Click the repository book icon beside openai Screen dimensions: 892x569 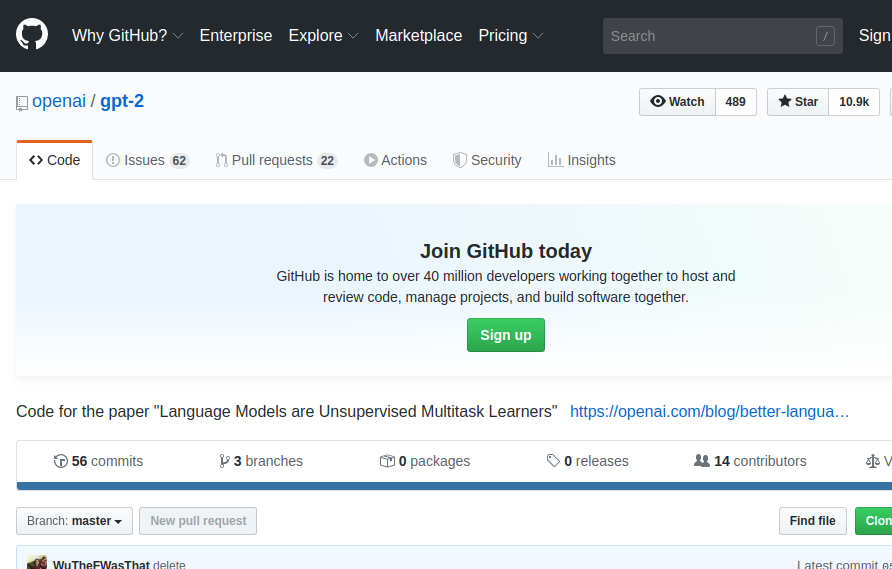[x=22, y=103]
